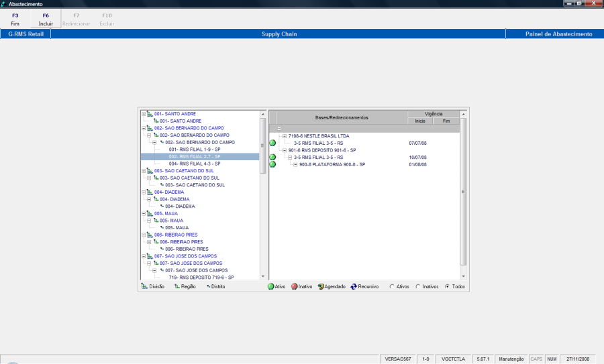Collapse 7198-6 NESTLE BRASIL LTDA node
The height and width of the screenshot is (364, 604).
285,136
